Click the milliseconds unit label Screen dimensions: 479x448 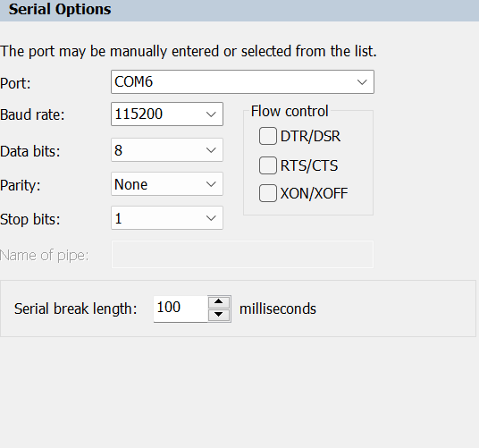click(x=278, y=309)
